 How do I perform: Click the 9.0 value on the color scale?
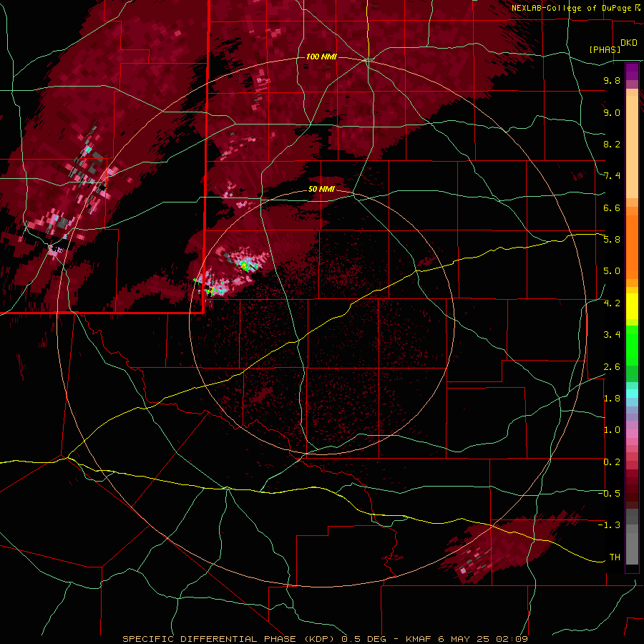[612, 112]
